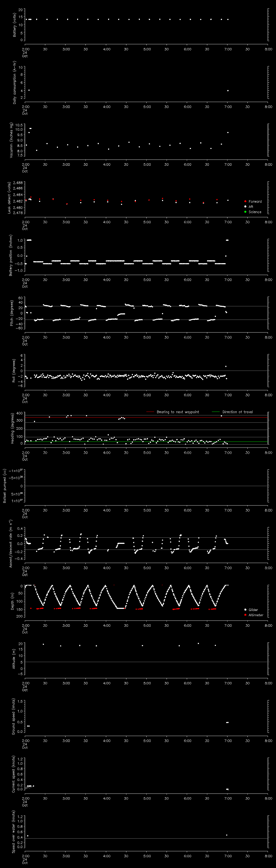
Task: Select the 'Bearing to next waypoint' legend text
Action: [178, 412]
